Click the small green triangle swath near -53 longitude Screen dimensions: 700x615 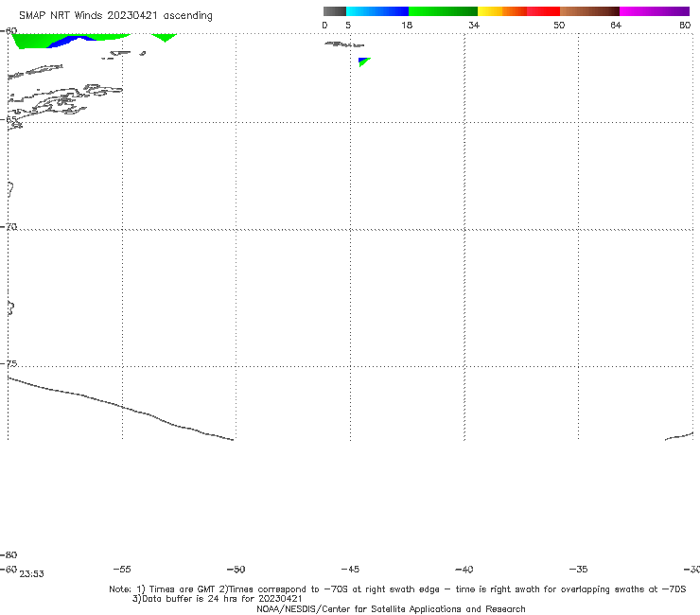point(165,37)
